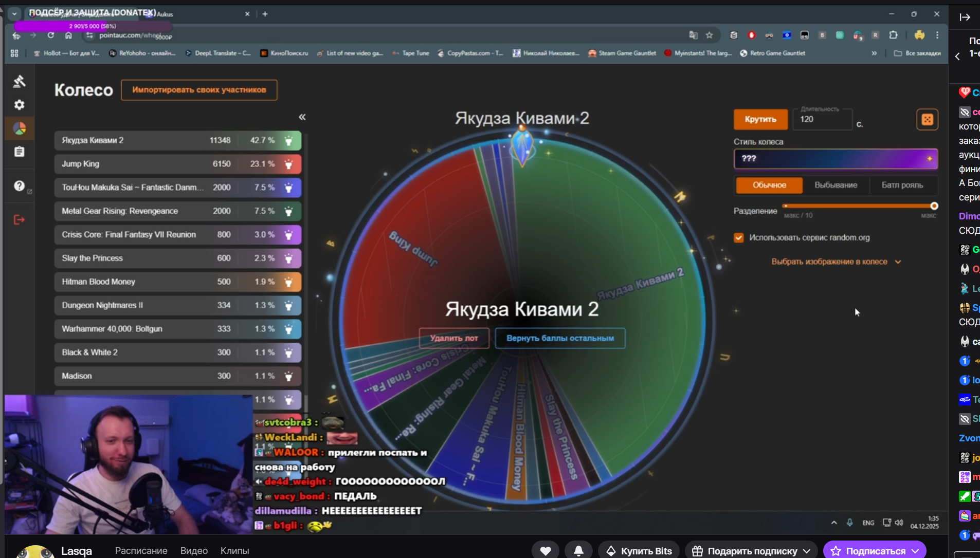Screen dimensions: 980x558
Task: Open the clipboard icon in left sidebar
Action: point(20,152)
